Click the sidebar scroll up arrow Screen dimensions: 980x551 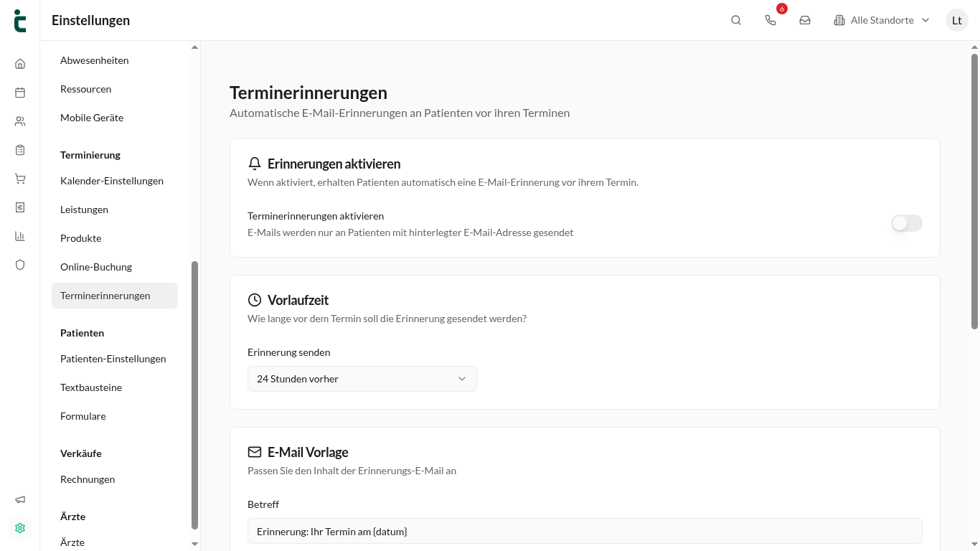pyautogui.click(x=194, y=47)
